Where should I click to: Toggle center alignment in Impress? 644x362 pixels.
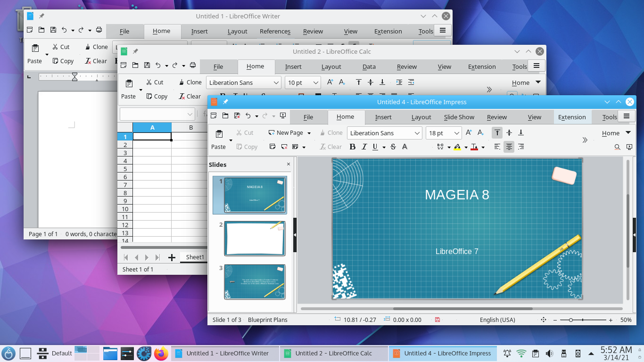(x=509, y=147)
